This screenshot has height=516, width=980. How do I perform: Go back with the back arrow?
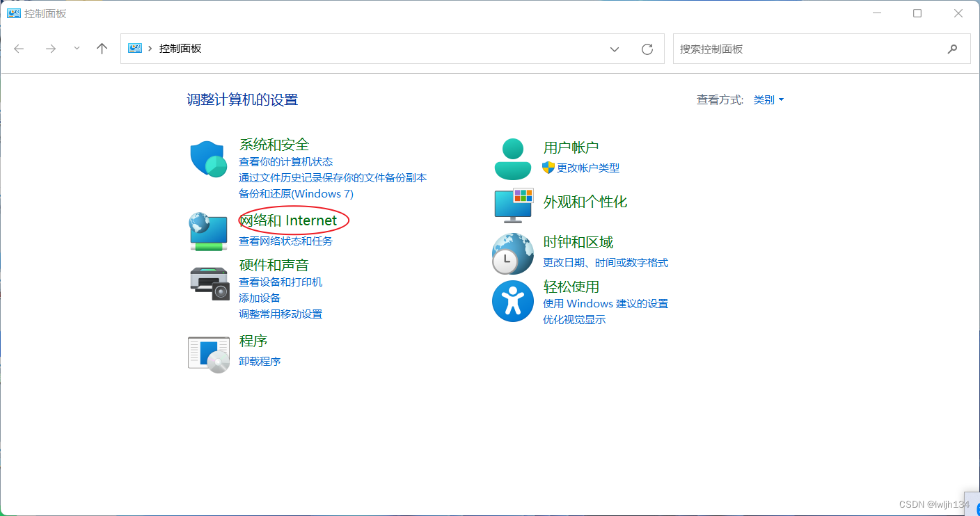pos(19,49)
